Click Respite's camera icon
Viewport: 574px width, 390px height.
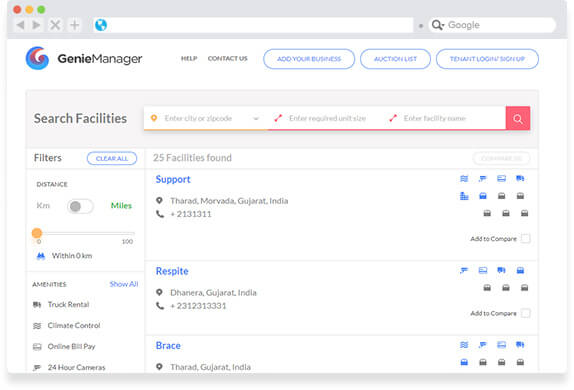[x=464, y=270]
